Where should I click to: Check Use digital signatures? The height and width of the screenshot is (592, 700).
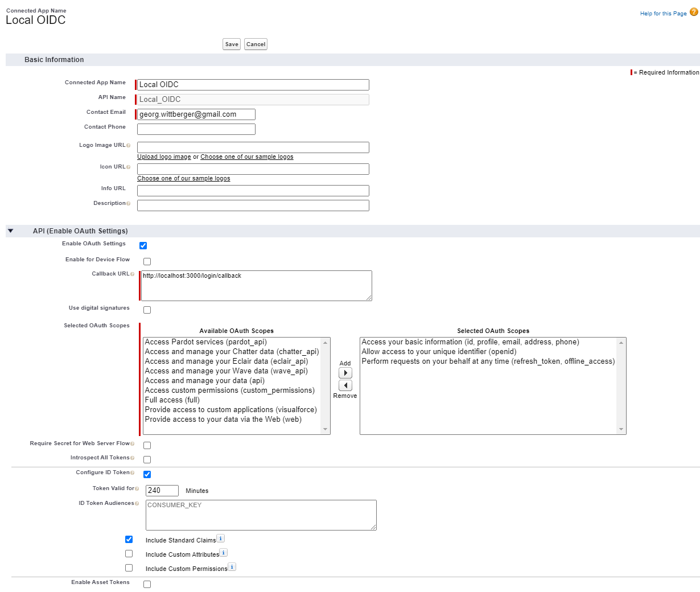click(x=147, y=310)
